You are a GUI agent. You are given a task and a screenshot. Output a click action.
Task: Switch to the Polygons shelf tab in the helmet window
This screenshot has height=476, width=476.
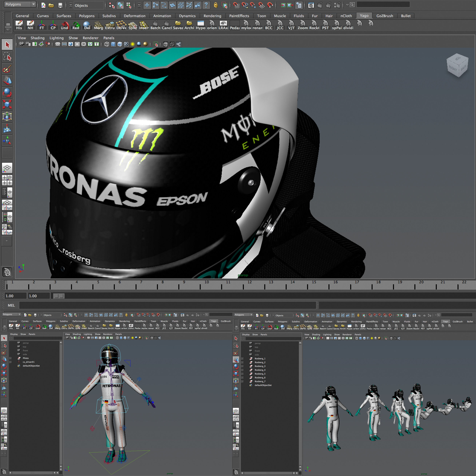pos(87,16)
